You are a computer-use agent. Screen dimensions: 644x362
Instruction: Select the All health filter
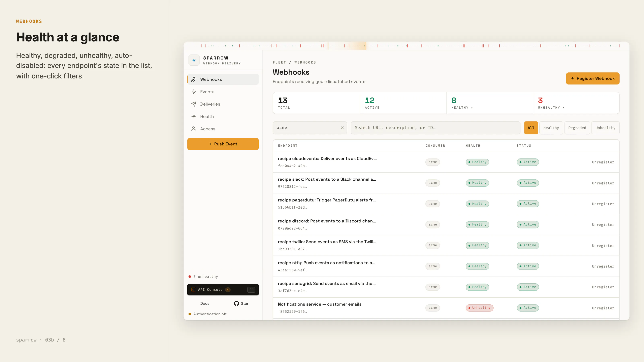coord(531,128)
